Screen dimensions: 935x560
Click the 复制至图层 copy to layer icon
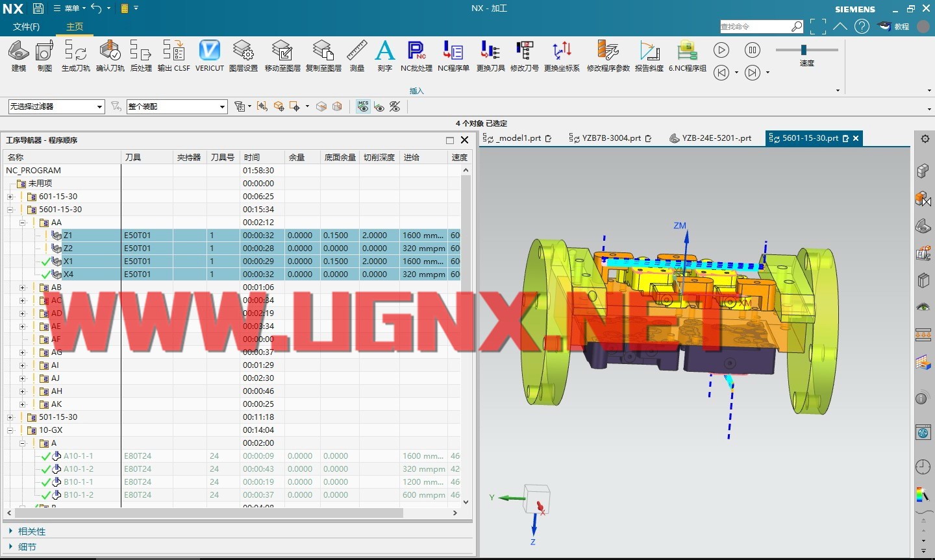(323, 56)
